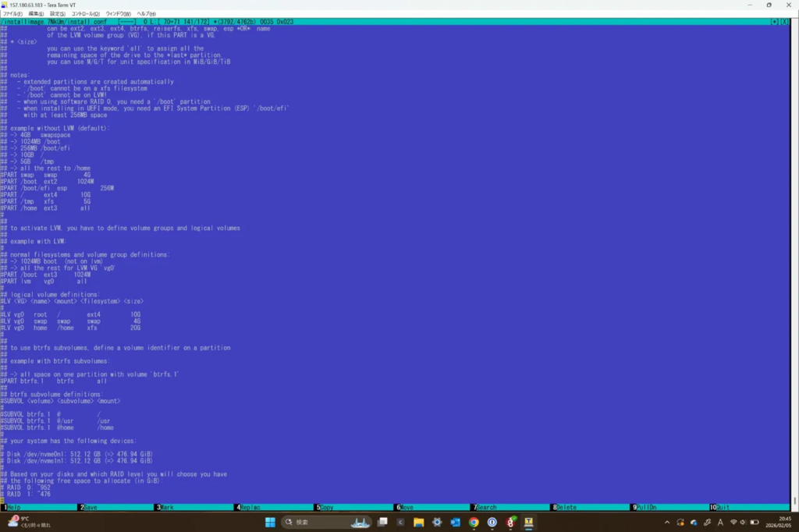Open the Windows Start menu

click(x=269, y=522)
